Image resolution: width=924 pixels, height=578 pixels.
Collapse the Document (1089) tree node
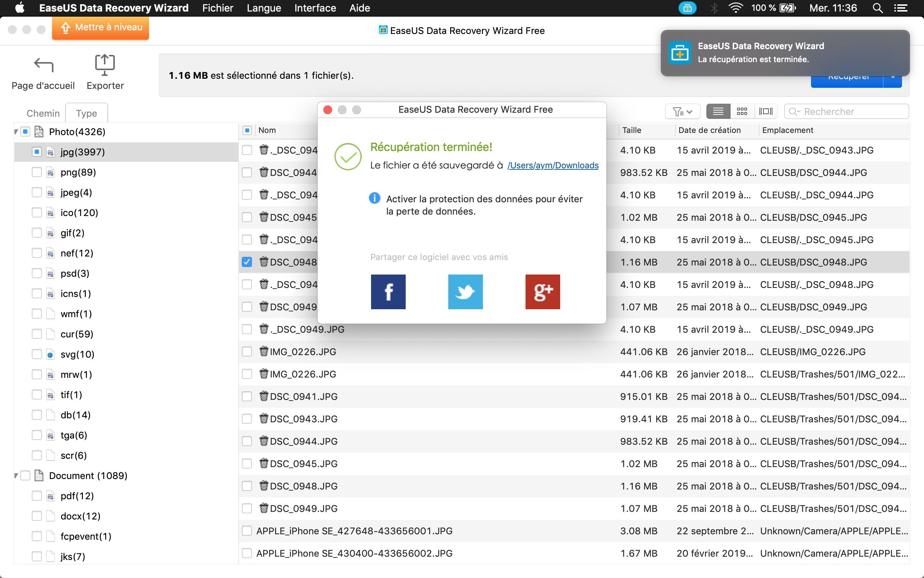(16, 476)
